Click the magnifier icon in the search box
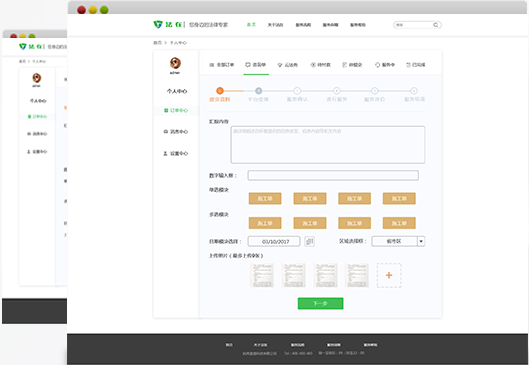The width and height of the screenshot is (529, 365). (x=436, y=25)
